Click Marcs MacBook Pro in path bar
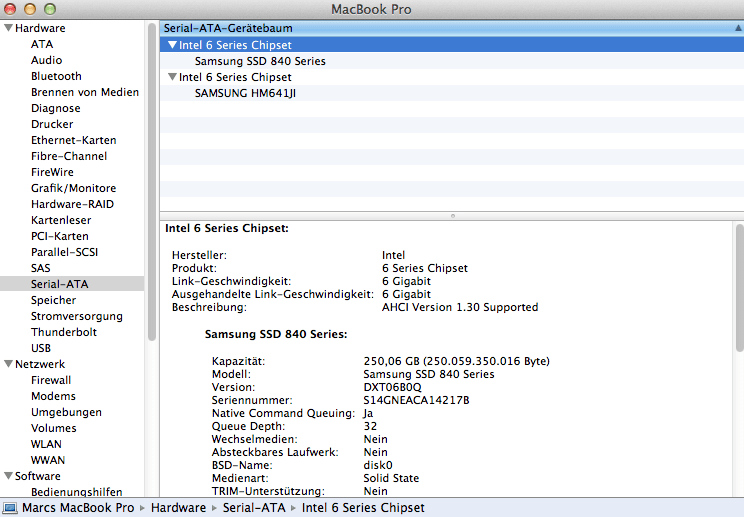The image size is (744, 517). tap(78, 508)
